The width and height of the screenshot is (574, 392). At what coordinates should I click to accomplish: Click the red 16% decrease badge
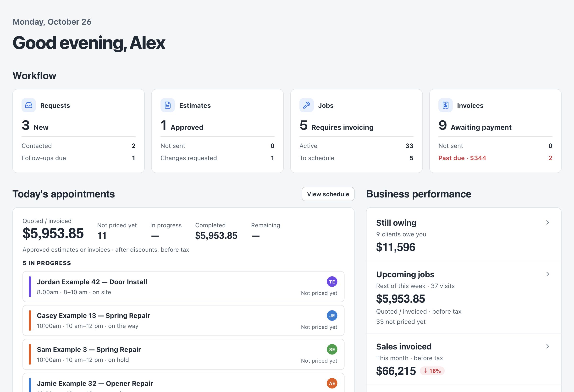(432, 371)
